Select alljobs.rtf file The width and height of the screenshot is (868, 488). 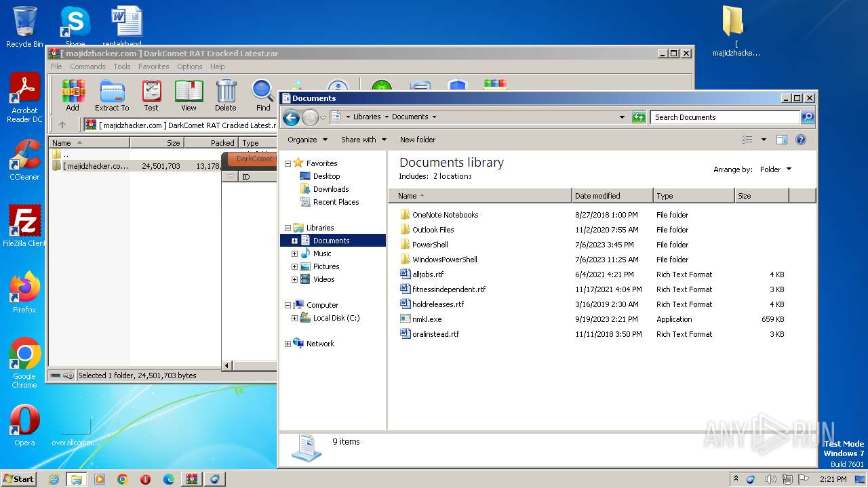click(427, 274)
